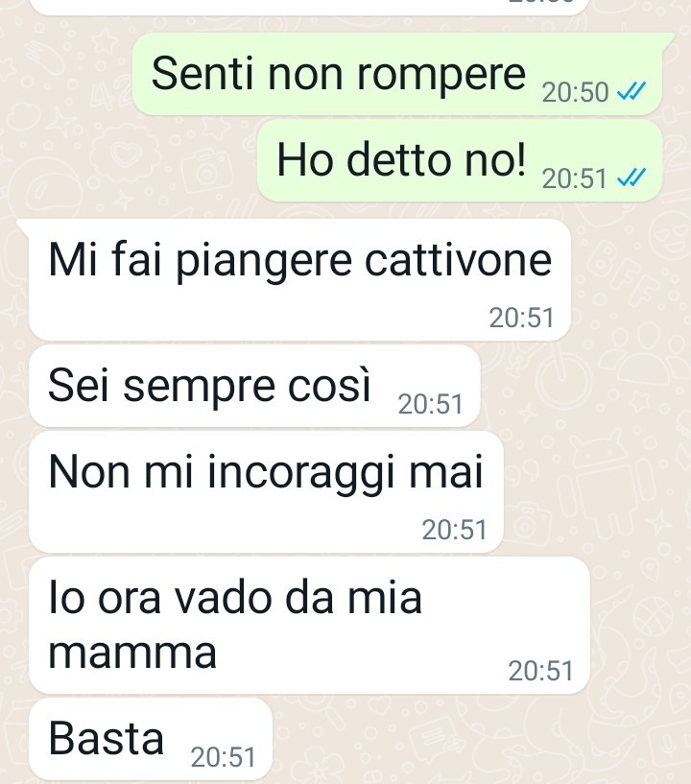
Task: Tap the empty chat wallpaper right of 'Basta'
Action: 480,739
